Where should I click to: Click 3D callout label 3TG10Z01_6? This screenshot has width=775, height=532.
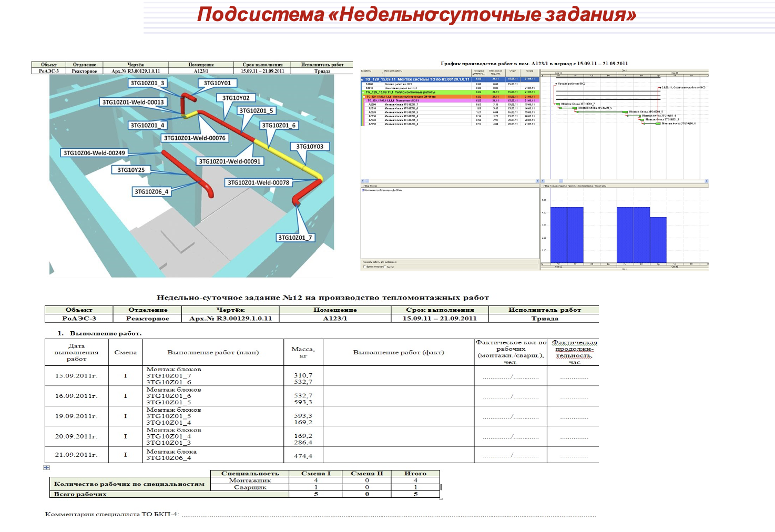[279, 125]
